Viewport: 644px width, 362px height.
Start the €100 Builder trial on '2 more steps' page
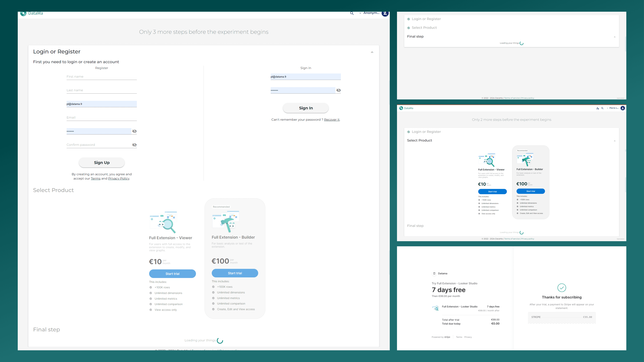[531, 191]
